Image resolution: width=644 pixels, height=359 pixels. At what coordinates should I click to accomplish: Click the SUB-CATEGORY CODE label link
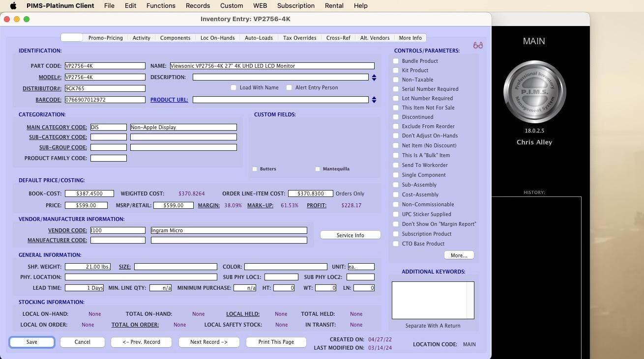point(58,137)
